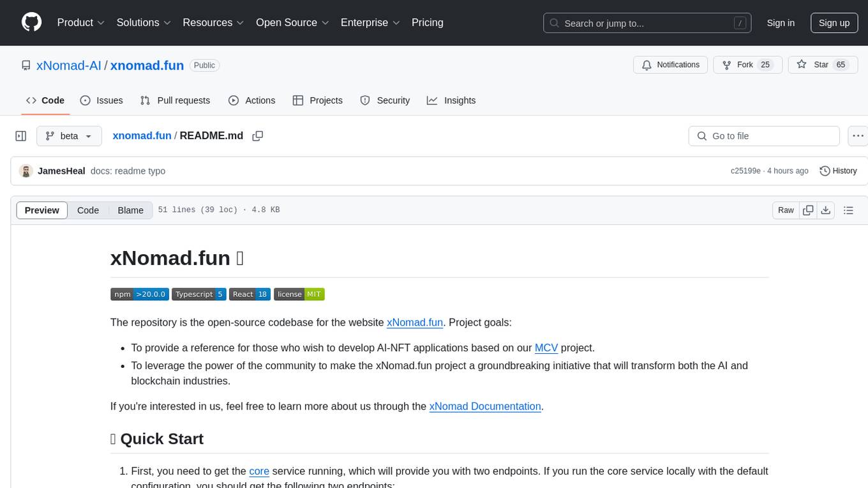Image resolution: width=868 pixels, height=488 pixels.
Task: Open the MCV project link
Action: pos(546,348)
